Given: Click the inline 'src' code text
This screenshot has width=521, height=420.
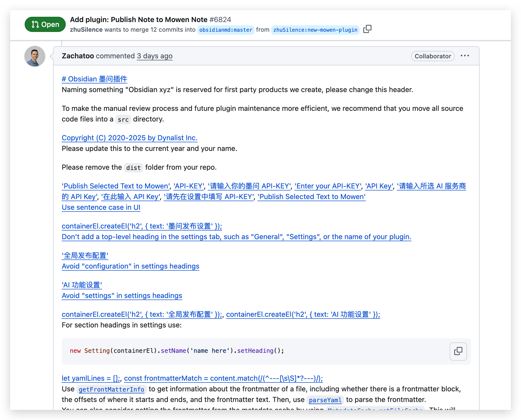Looking at the screenshot, I should coord(123,119).
